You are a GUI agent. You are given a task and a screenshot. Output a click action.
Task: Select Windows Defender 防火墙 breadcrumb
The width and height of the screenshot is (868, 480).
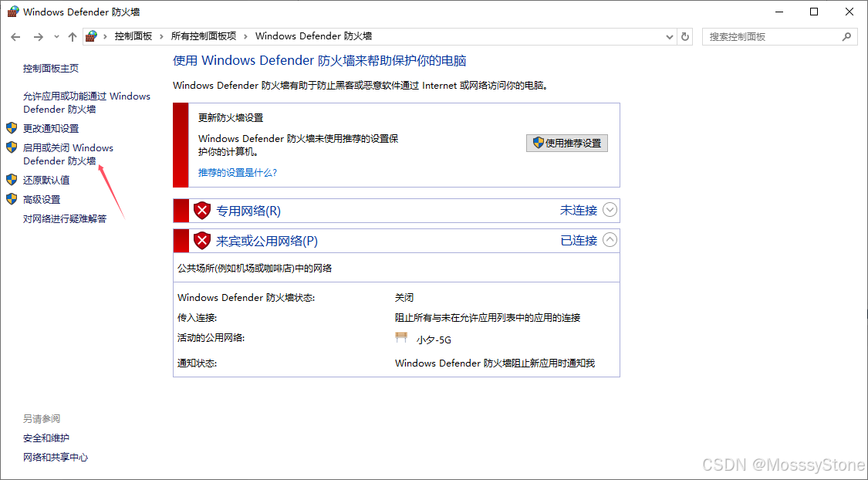[x=313, y=36]
